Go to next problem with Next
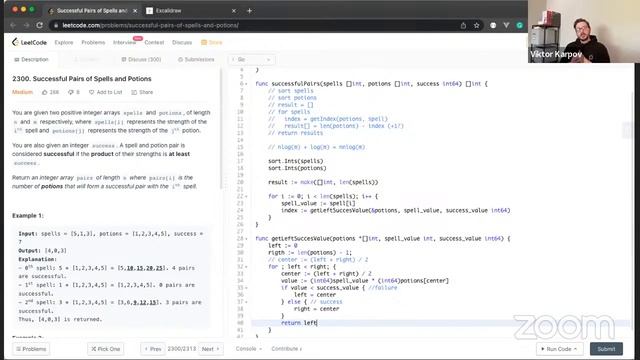The image size is (640, 360). point(211,349)
